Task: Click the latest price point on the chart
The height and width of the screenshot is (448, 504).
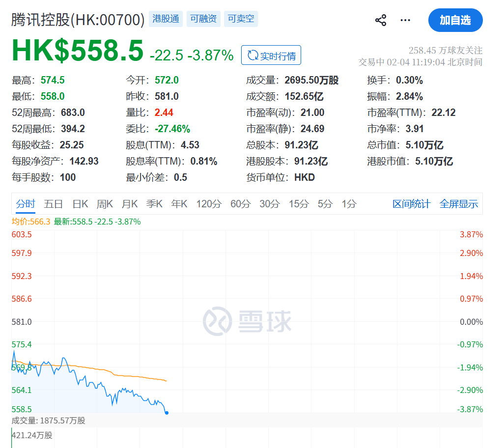Action: pos(166,414)
